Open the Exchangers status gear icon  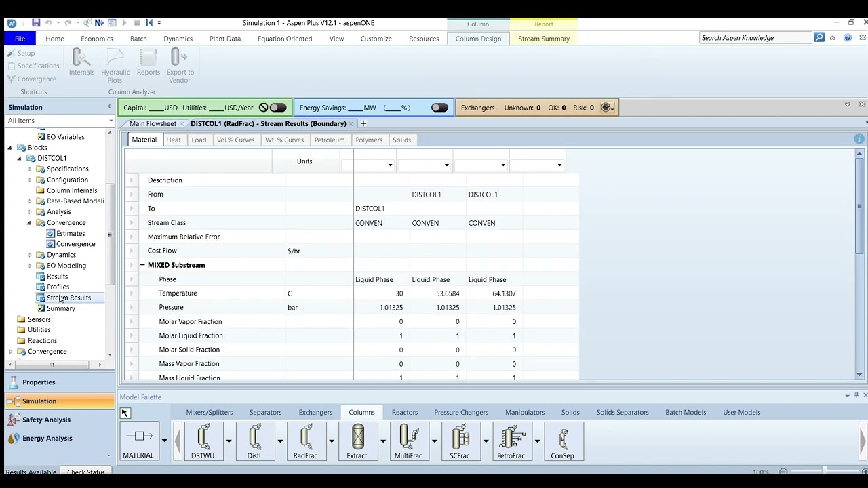607,108
